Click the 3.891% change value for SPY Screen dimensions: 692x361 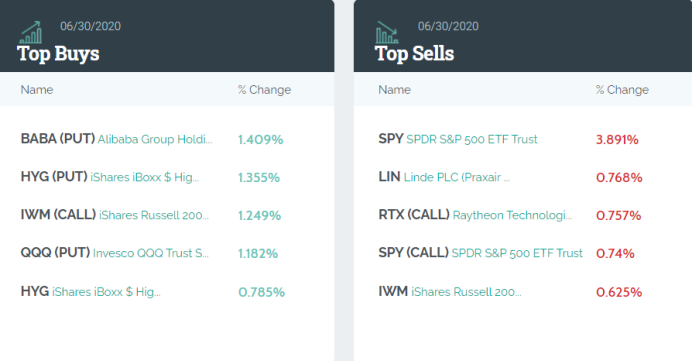point(617,139)
